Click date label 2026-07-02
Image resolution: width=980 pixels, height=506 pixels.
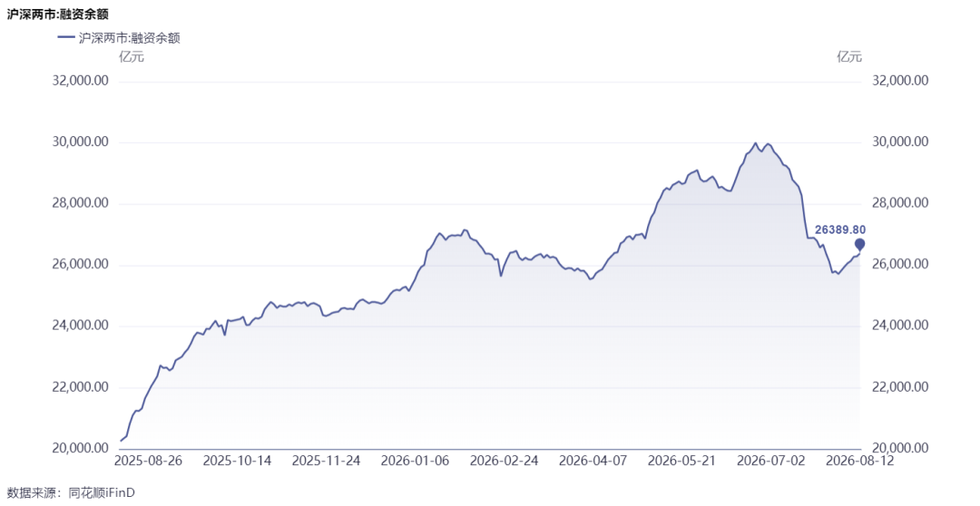[x=771, y=461]
